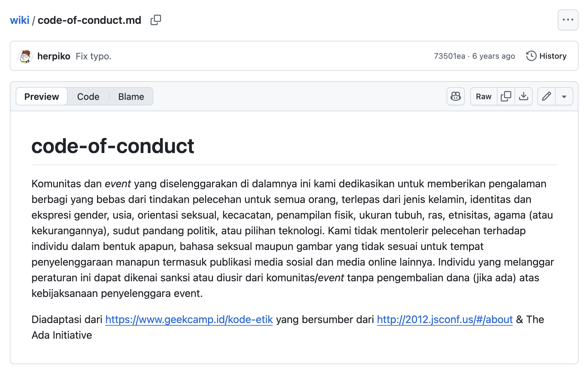Visit the 2012.jsconf.us about link
588x372 pixels.
(x=445, y=319)
